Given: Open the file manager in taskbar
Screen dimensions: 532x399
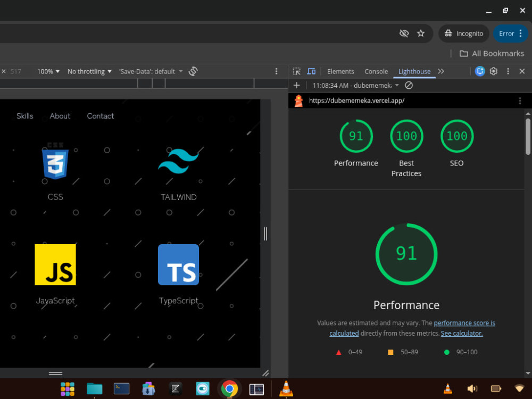Looking at the screenshot, I should (94, 389).
